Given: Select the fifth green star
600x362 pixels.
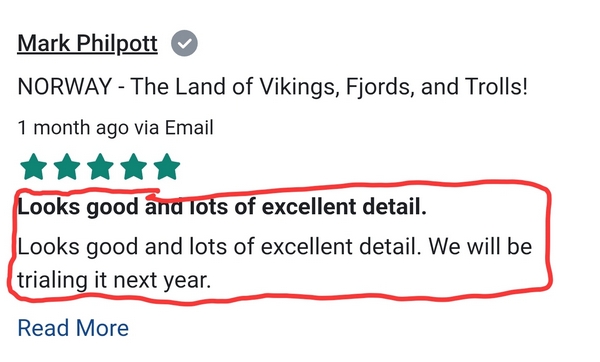Looking at the screenshot, I should coord(167,167).
